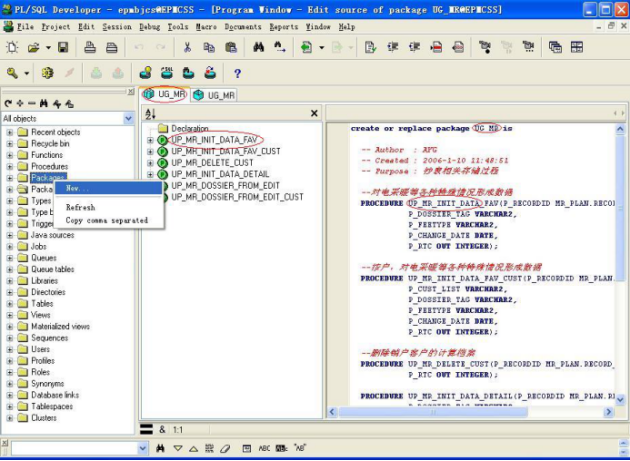Click the cascade windows icon

point(555,47)
